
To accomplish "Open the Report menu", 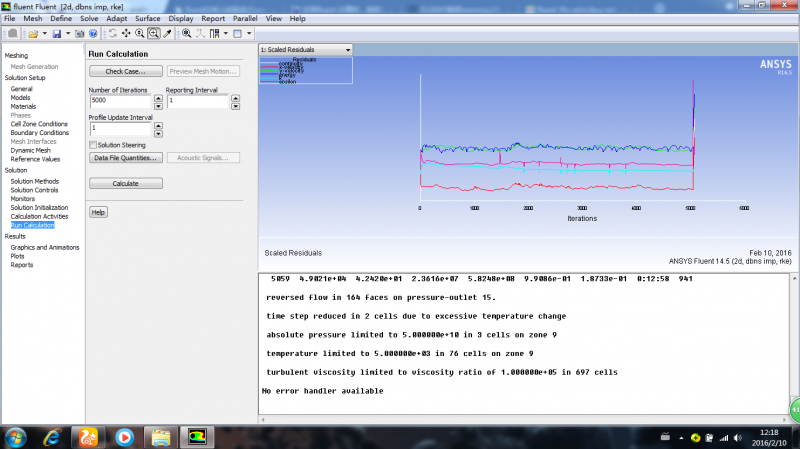I will coord(213,18).
